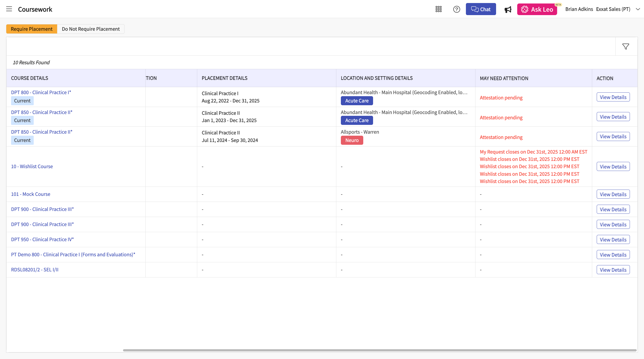The image size is (644, 359).
Task: Click the horizontal table scrollbar
Action: pos(379,350)
